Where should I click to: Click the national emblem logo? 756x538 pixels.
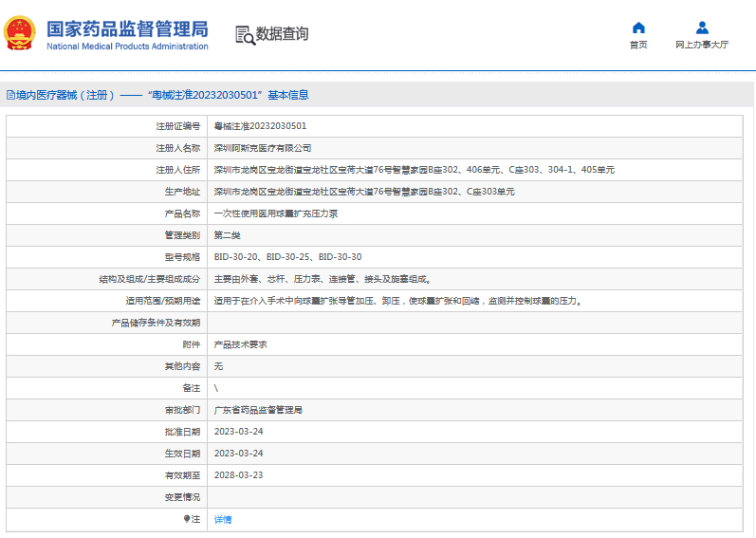20,33
